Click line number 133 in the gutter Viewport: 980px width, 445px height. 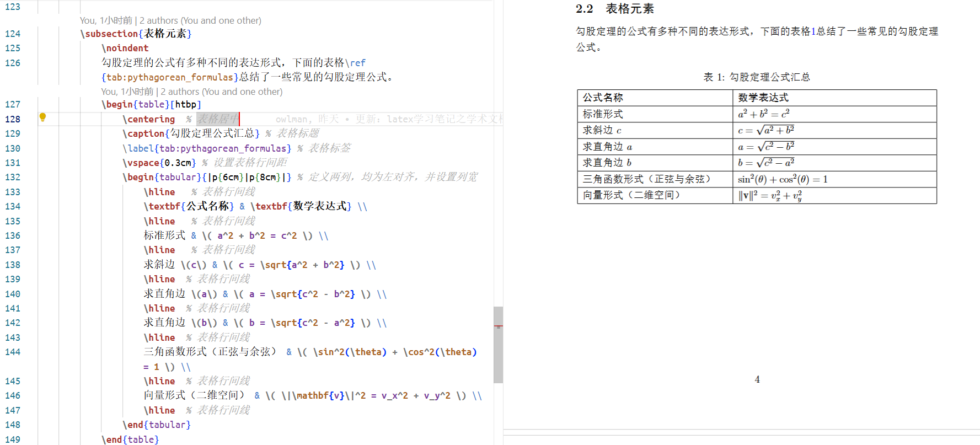click(13, 192)
